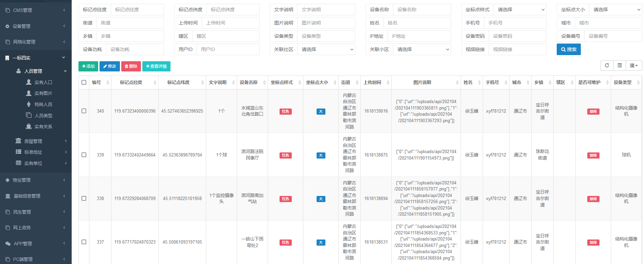Click the 搜索 button
The width and height of the screenshot is (644, 264).
tap(568, 49)
